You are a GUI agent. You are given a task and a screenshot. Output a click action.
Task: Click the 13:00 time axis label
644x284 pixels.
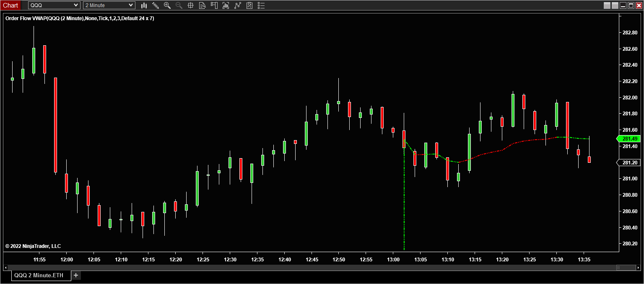click(x=393, y=260)
